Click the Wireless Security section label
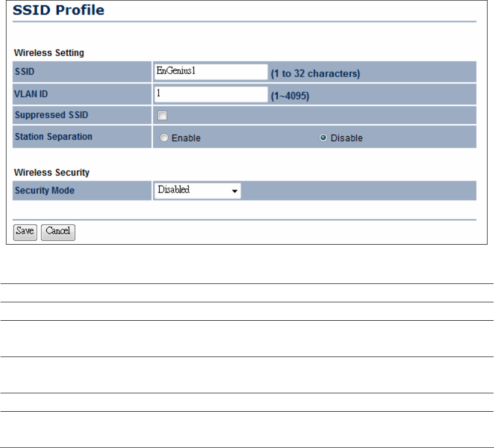The width and height of the screenshot is (494, 448). point(52,173)
